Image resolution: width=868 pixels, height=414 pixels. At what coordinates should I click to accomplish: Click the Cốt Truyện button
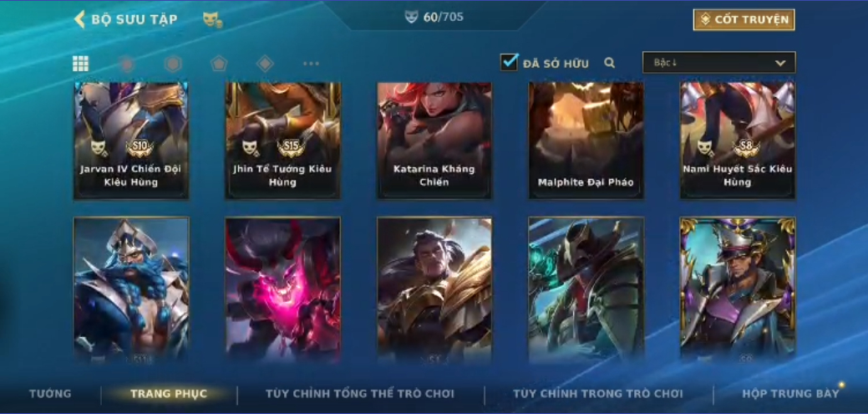pyautogui.click(x=744, y=19)
